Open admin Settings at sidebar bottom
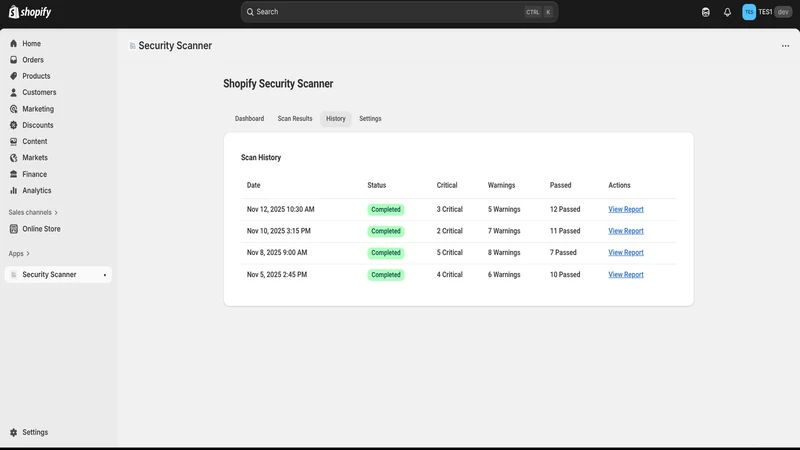800x450 pixels. [x=35, y=432]
